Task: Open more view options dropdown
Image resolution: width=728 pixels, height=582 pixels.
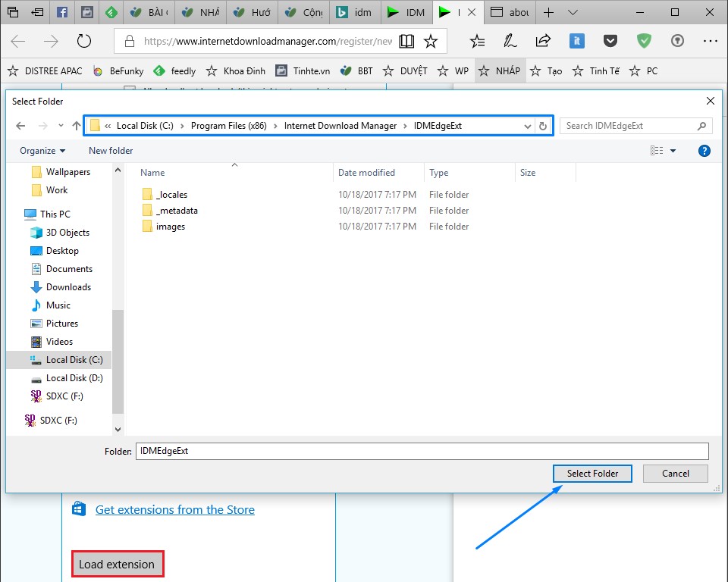Action: point(673,151)
